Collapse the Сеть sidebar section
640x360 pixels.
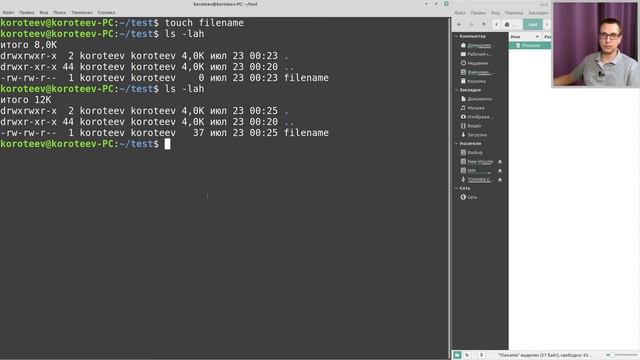pos(457,188)
